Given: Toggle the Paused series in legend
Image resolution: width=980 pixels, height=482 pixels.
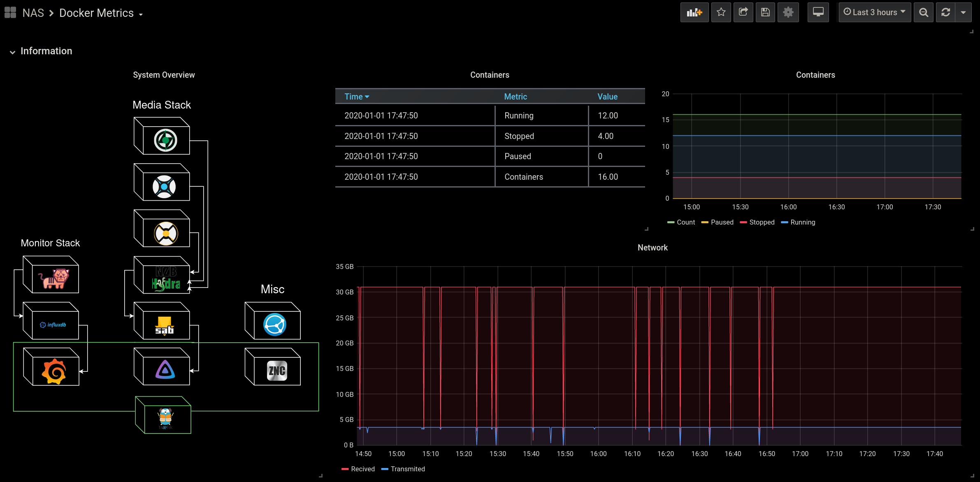Looking at the screenshot, I should [722, 222].
